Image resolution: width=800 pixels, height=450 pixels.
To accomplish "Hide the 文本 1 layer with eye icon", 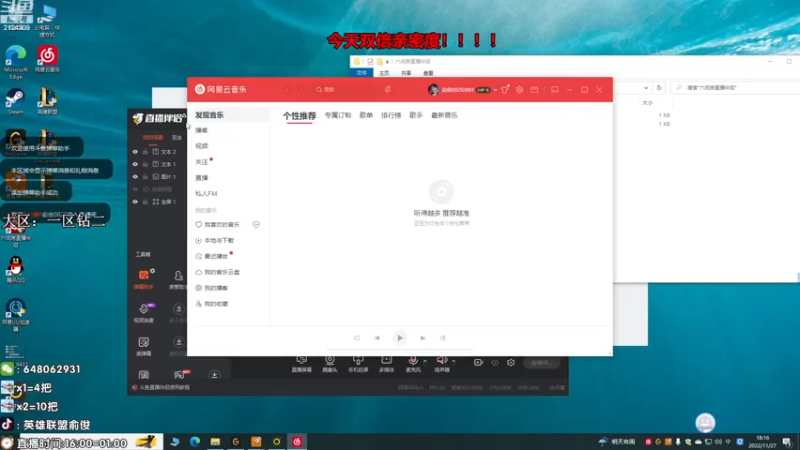I will tap(135, 164).
